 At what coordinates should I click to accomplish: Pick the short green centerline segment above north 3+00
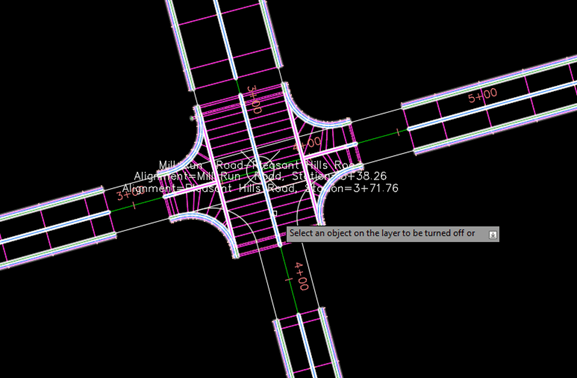pos(238,86)
